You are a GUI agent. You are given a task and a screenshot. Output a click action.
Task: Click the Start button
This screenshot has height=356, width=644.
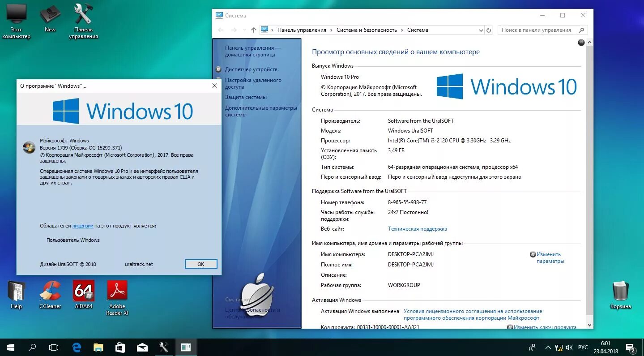point(9,347)
